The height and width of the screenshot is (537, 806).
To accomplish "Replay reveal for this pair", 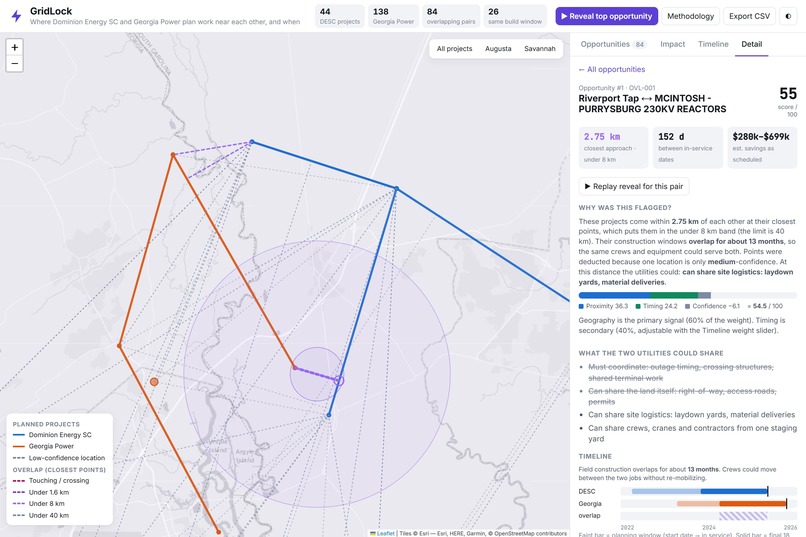I will click(x=634, y=187).
